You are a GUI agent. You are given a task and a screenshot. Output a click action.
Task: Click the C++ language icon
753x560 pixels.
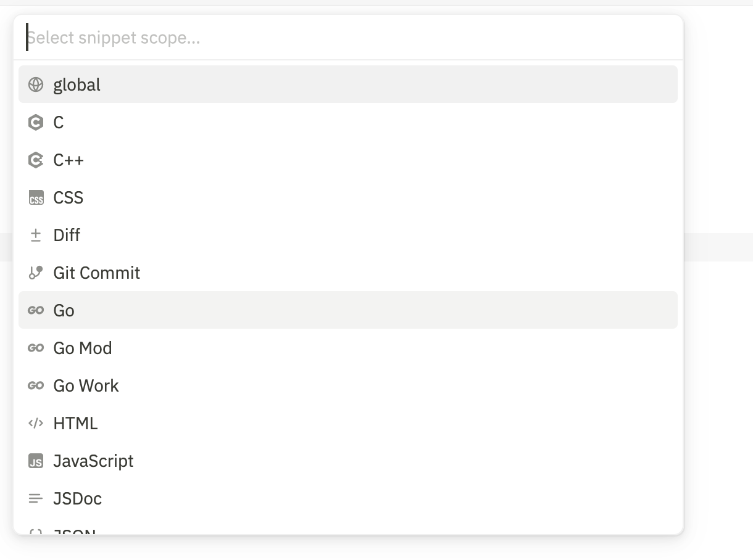click(x=36, y=160)
